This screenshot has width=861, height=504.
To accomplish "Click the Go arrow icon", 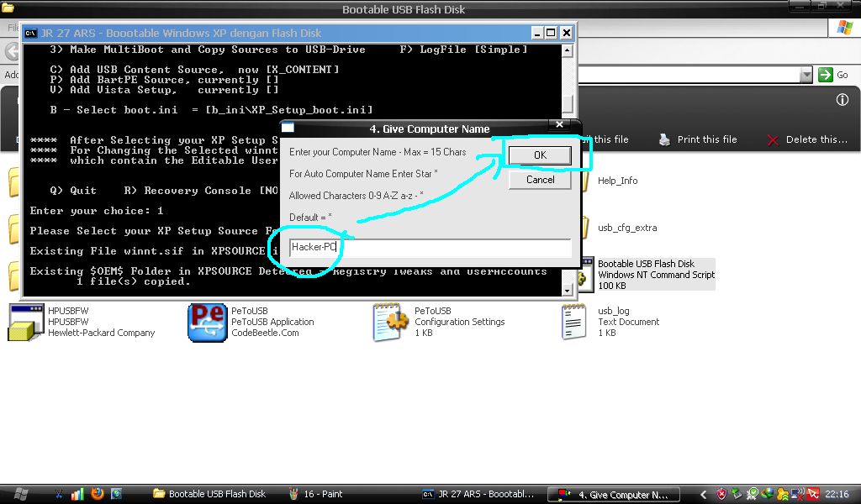I will coord(826,75).
